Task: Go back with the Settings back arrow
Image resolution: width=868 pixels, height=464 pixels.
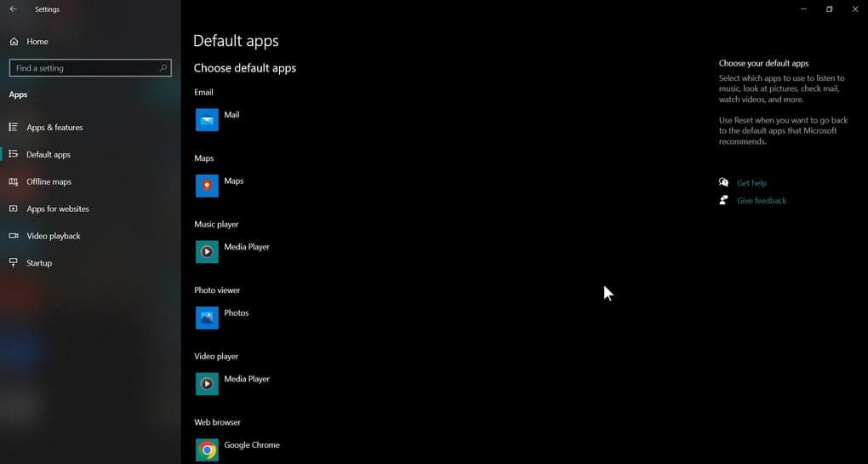Action: 14,9
